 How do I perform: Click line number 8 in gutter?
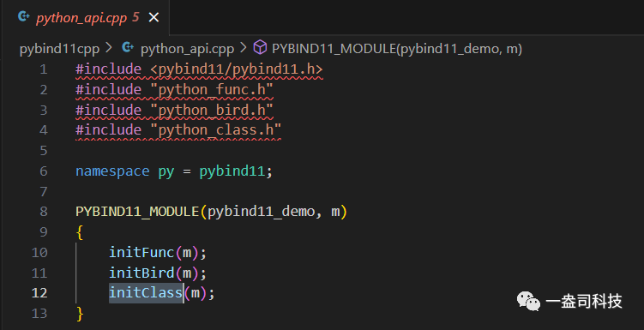pyautogui.click(x=44, y=212)
